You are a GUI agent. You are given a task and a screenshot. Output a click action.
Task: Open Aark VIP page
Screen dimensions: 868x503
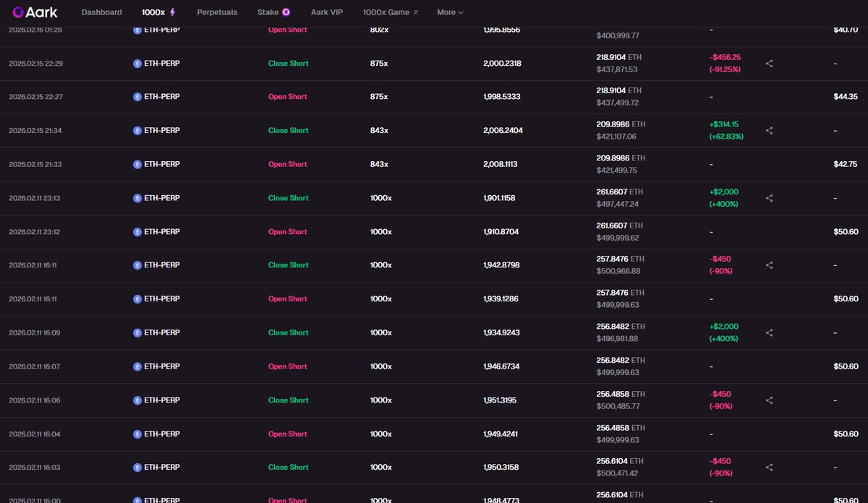[x=327, y=12]
